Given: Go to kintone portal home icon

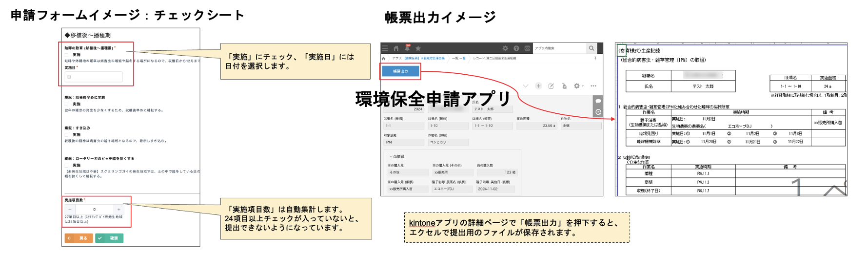Looking at the screenshot, I should click(x=396, y=48).
